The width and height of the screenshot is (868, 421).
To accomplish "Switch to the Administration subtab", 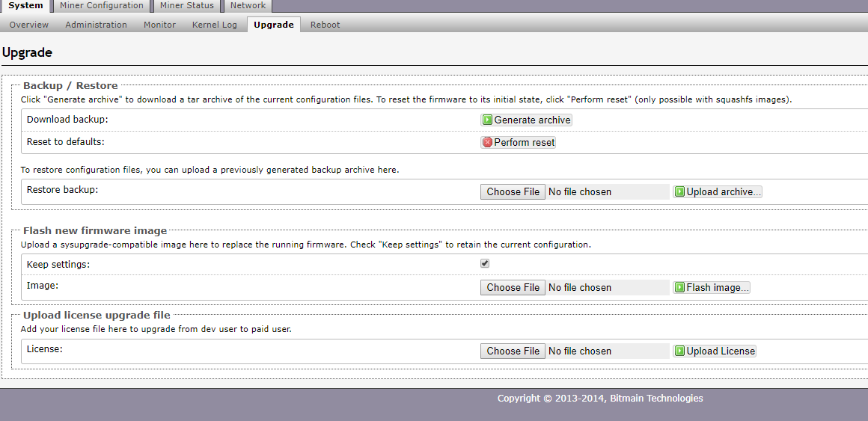I will (96, 25).
